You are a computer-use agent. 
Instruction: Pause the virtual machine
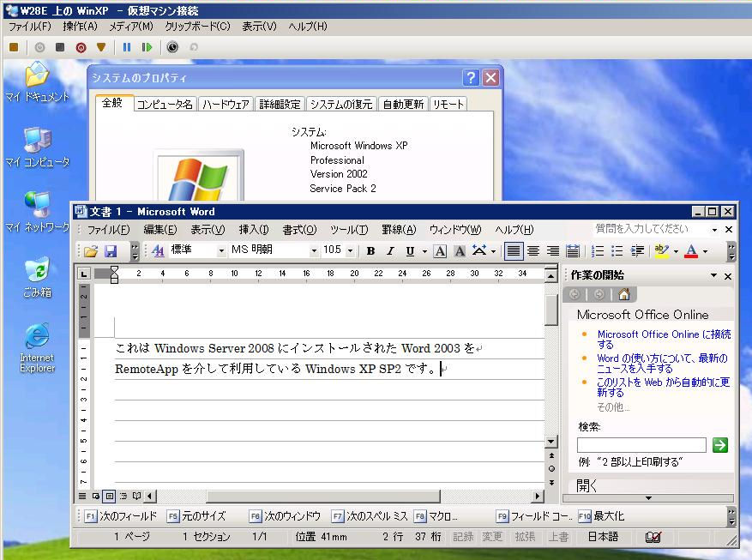(x=127, y=47)
